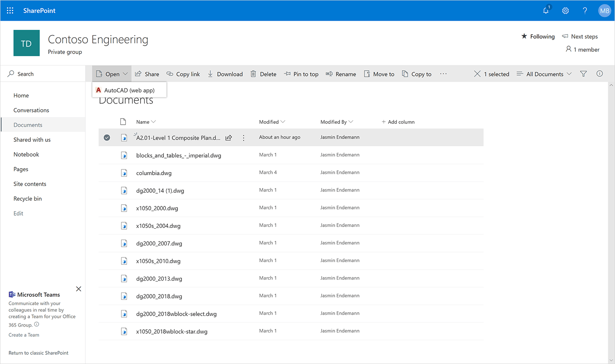Rename the selected drawing
This screenshot has width=615, height=364.
pos(341,74)
